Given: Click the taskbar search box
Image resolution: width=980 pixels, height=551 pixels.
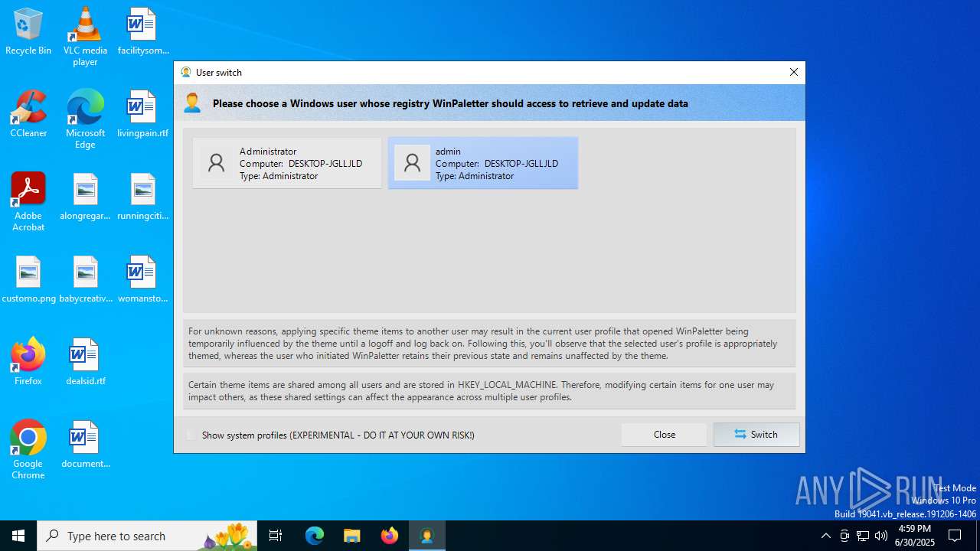Looking at the screenshot, I should (x=147, y=536).
